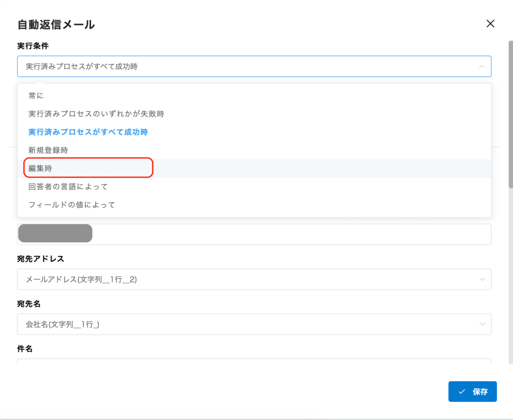
Task: Click the chevron on the 宛先アドレス dropdown
Action: (481, 279)
